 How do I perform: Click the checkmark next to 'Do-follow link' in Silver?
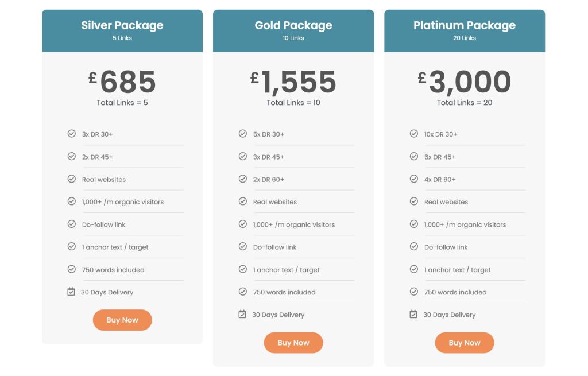pos(71,224)
